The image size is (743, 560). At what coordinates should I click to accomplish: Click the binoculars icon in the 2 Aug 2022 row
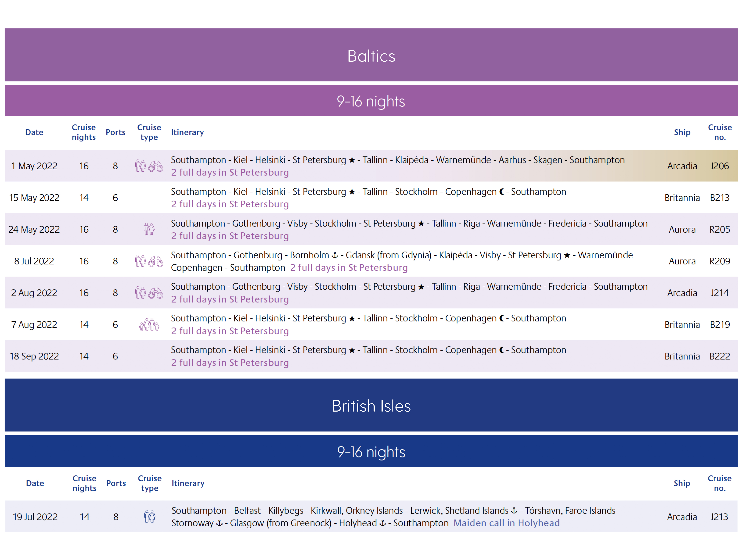coord(156,293)
